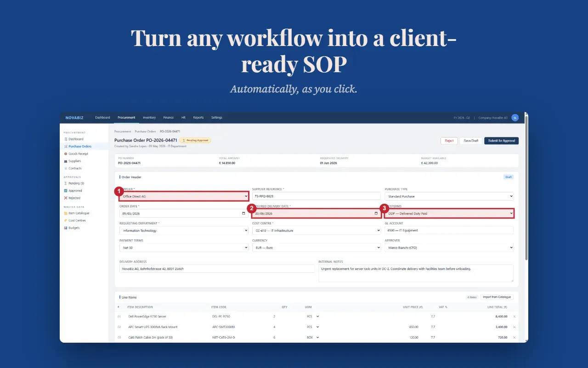
Task: Click the 'FY 2026 - Q2' label
Action: (x=462, y=118)
